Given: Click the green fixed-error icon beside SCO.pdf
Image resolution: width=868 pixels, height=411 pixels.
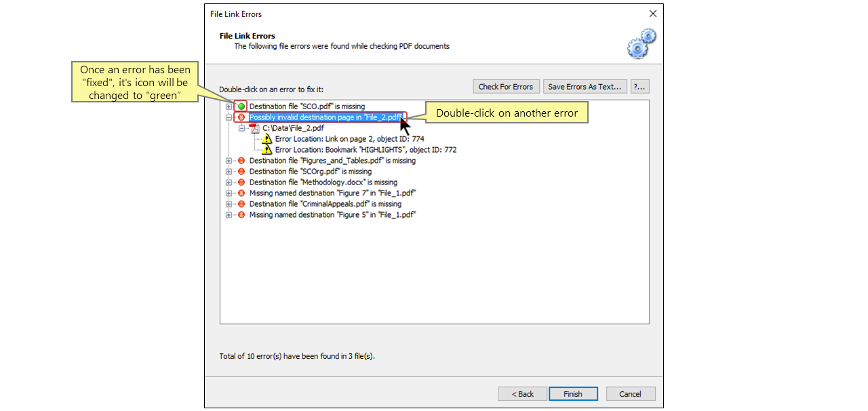Looking at the screenshot, I should [x=241, y=106].
